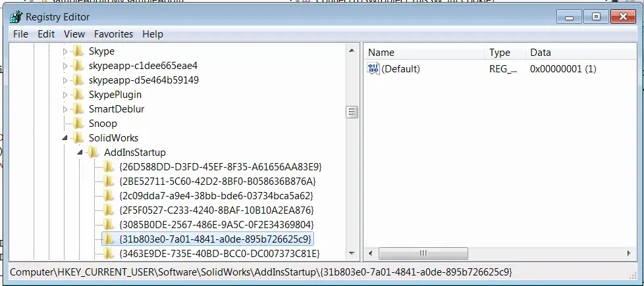This screenshot has width=644, height=286.
Task: Close the Registry Editor window
Action: (623, 17)
